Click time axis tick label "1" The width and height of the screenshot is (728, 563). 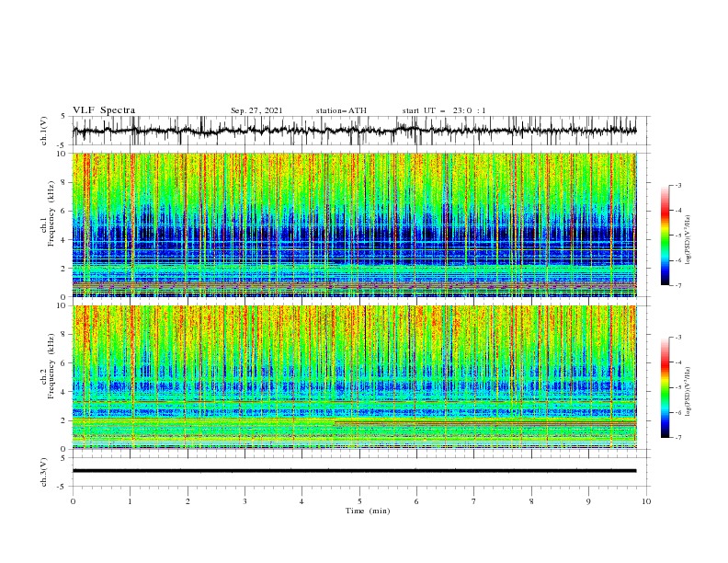[130, 501]
